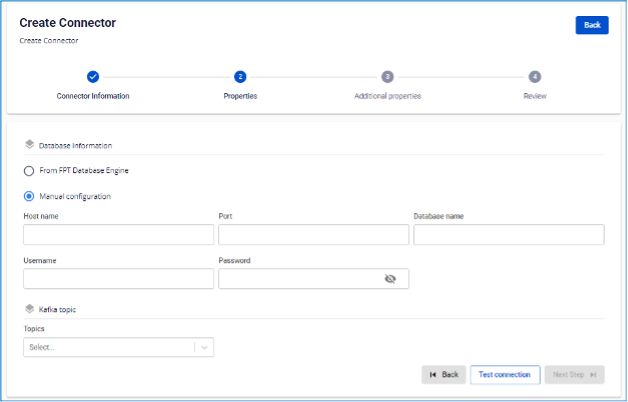Click the Create Connector subtitle text
628x402 pixels.
[x=49, y=40]
